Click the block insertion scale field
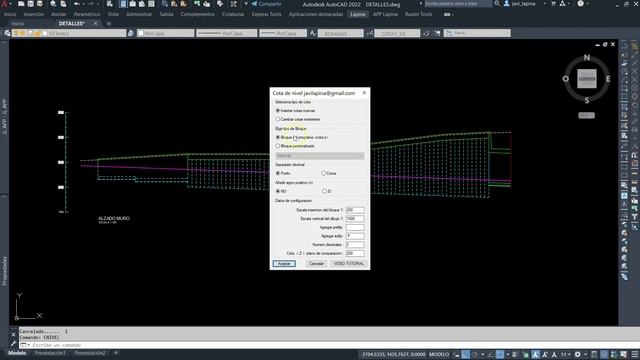Image resolution: width=640 pixels, height=360 pixels. 355,210
